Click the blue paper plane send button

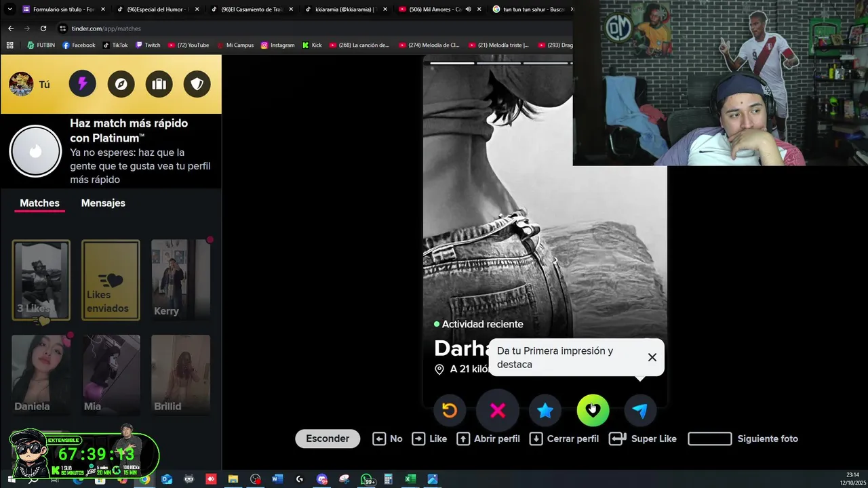[639, 411]
